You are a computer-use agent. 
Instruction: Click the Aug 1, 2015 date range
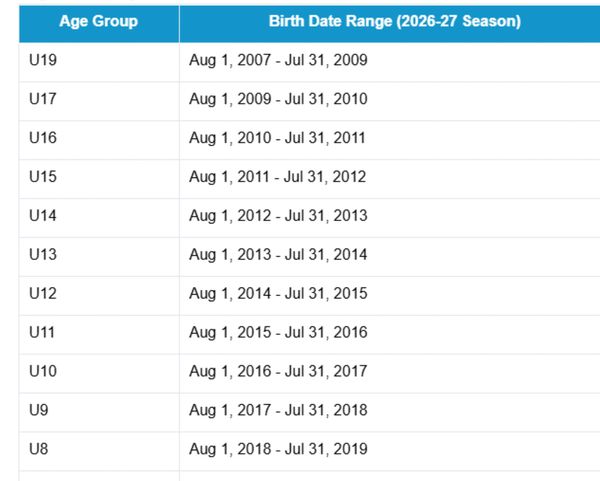pos(278,332)
